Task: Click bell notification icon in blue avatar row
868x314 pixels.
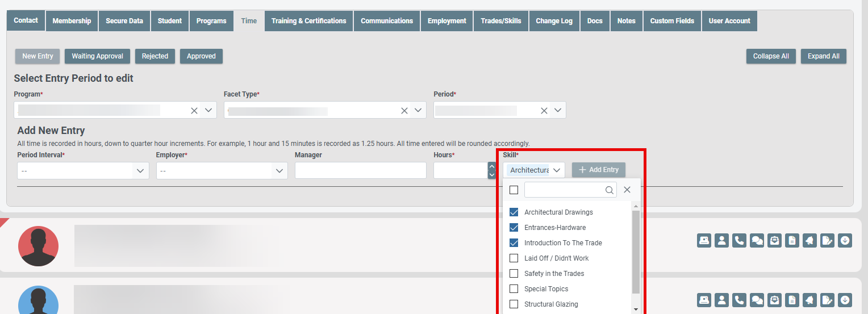Action: coord(809,299)
